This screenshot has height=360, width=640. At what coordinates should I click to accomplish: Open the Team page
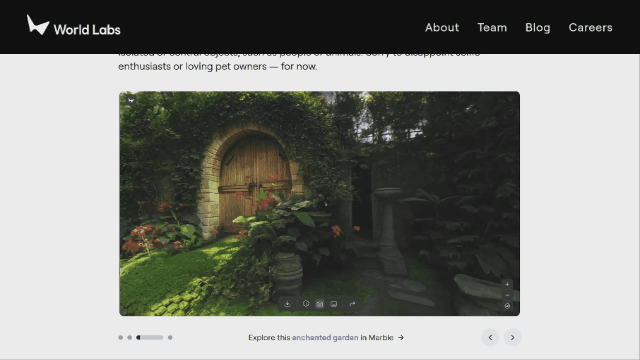tap(492, 27)
